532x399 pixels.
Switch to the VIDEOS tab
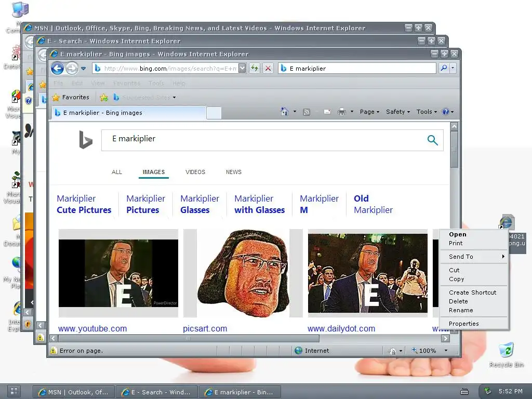point(195,172)
